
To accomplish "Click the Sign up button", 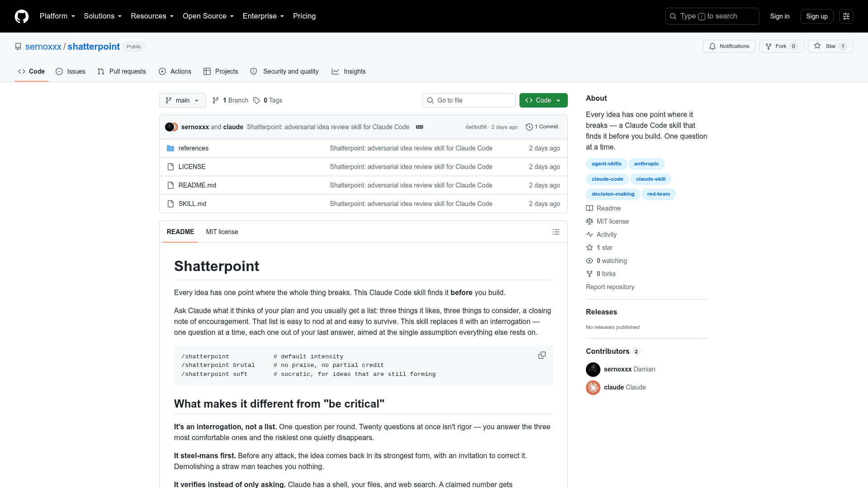I will point(817,16).
